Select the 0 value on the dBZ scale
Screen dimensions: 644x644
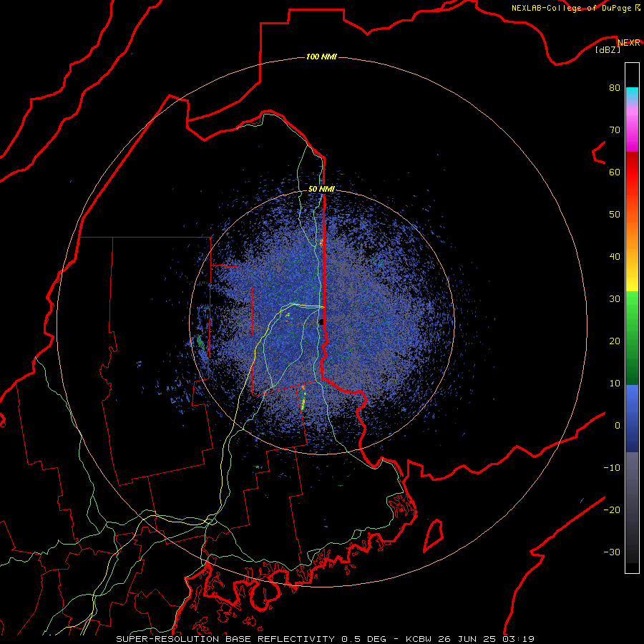pyautogui.click(x=618, y=426)
